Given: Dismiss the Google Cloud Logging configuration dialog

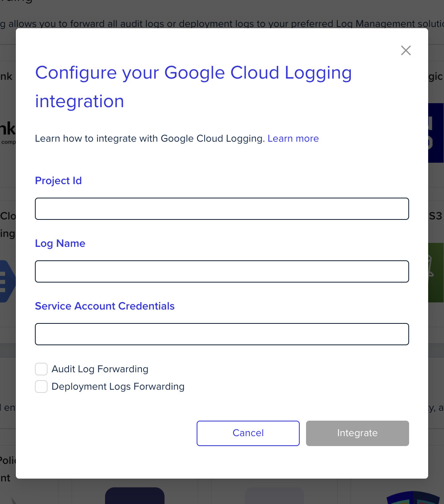Looking at the screenshot, I should (406, 50).
